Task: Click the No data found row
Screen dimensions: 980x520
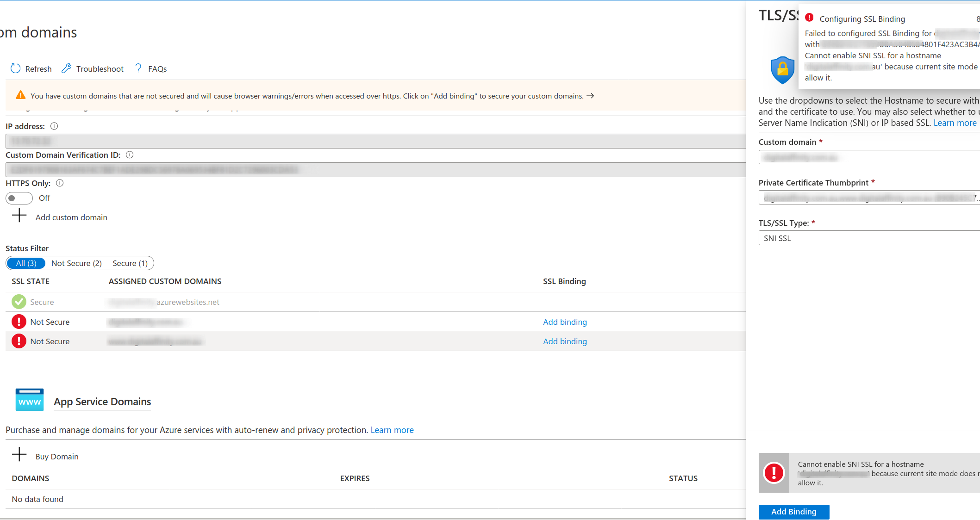Action: pos(376,499)
